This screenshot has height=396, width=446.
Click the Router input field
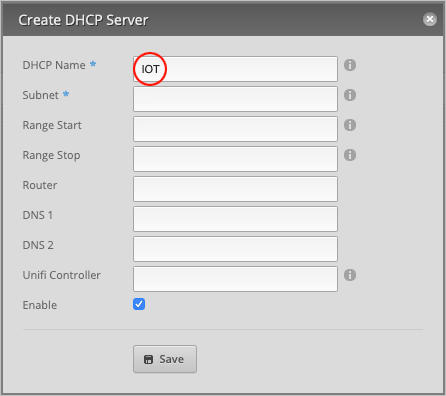[235, 189]
